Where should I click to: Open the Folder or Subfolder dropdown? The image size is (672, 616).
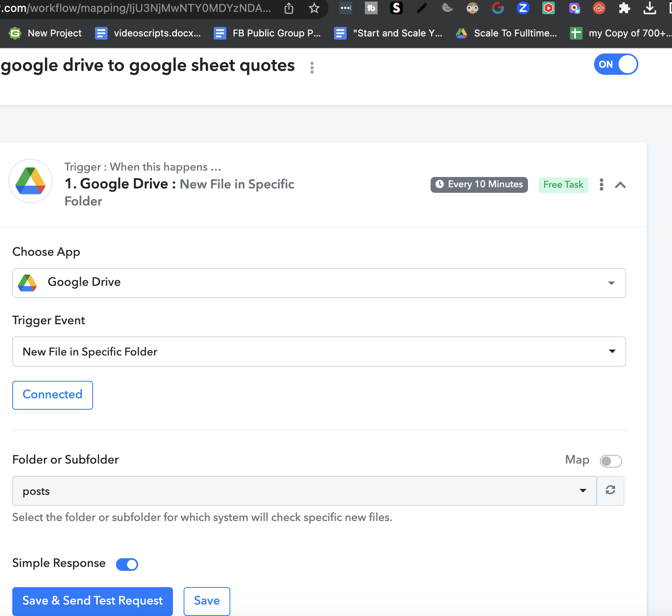(304, 491)
